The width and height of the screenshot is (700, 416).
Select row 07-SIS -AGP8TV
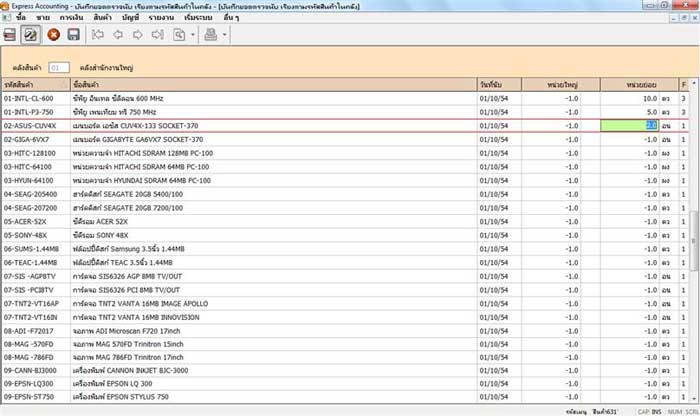pyautogui.click(x=345, y=276)
